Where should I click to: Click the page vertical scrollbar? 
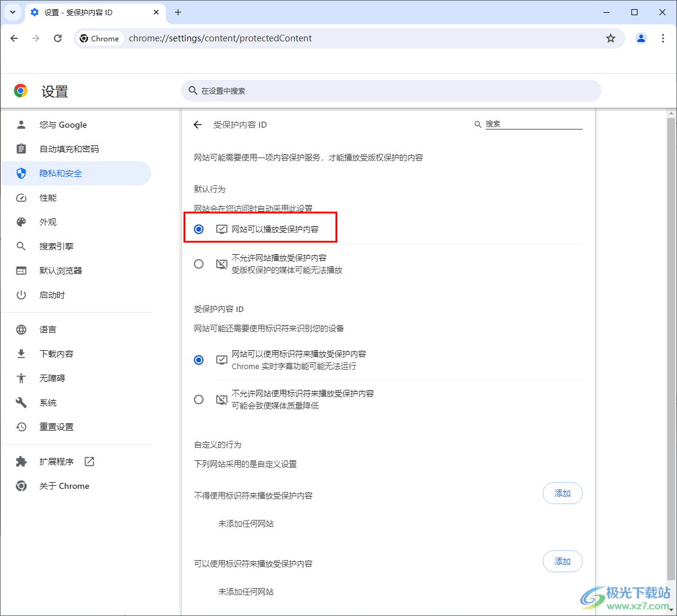tap(670, 348)
